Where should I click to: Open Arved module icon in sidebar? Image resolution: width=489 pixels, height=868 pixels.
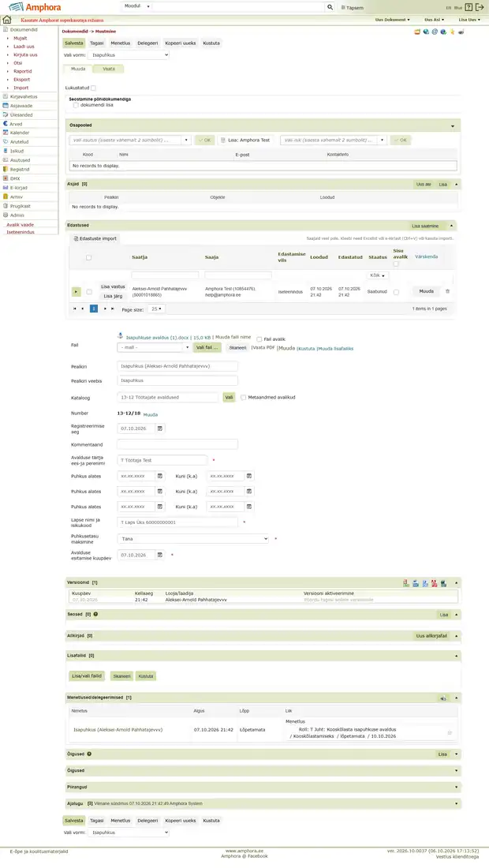[x=6, y=123]
